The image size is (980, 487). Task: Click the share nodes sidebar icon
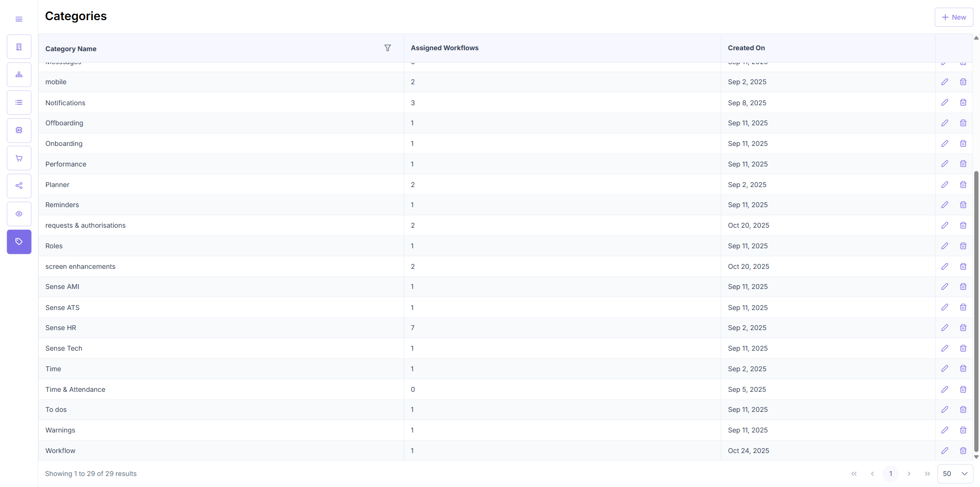(x=19, y=186)
